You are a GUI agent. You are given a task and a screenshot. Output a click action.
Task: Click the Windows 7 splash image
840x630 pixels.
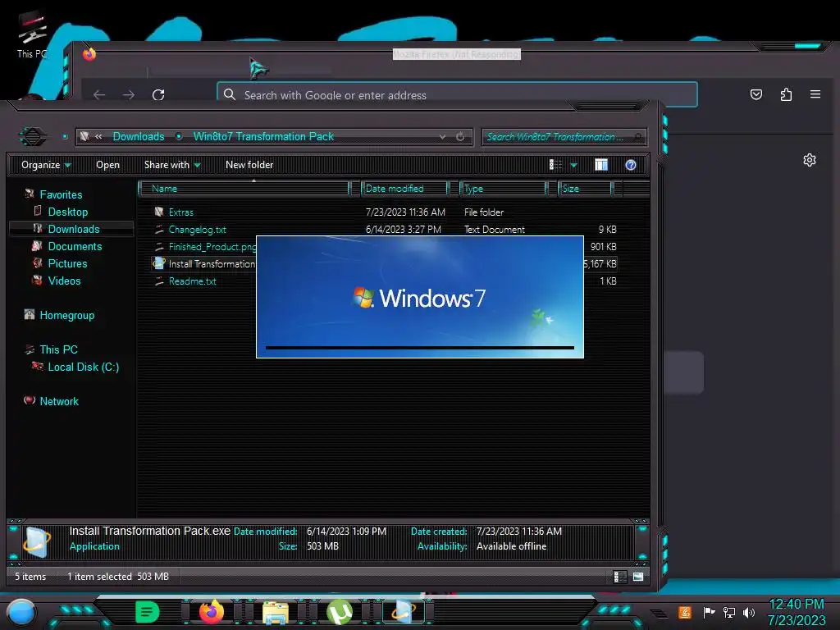(420, 297)
